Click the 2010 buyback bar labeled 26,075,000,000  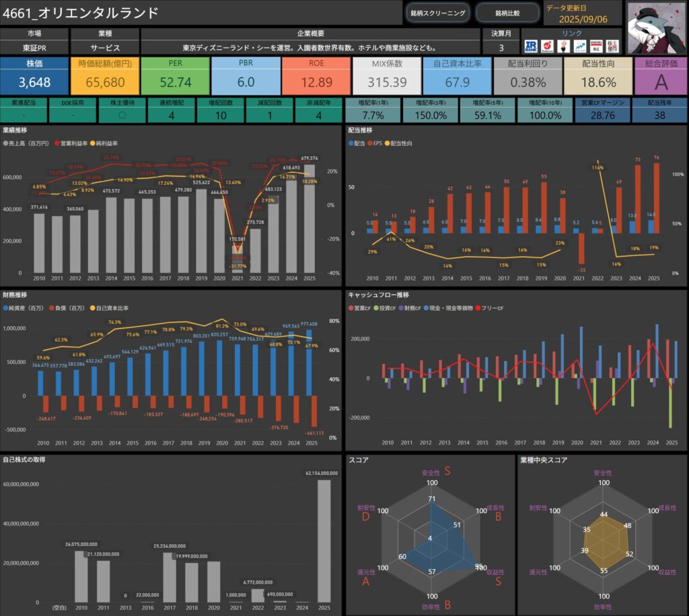pos(81,576)
